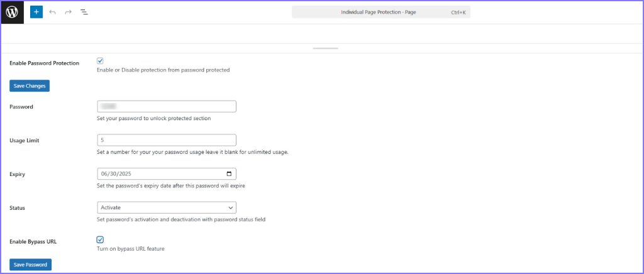Click the Enable Password Protection label text
Image resolution: width=644 pixels, height=274 pixels.
coord(44,63)
